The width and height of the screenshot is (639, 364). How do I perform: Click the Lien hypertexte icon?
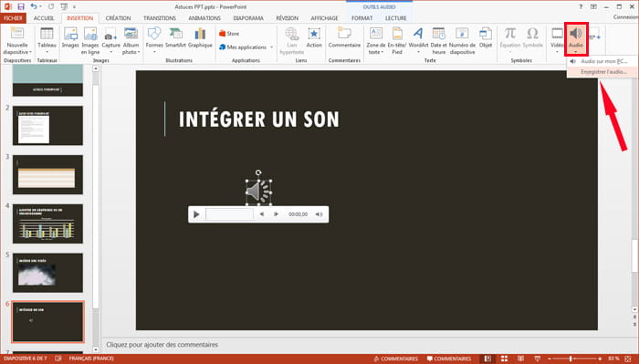click(292, 41)
